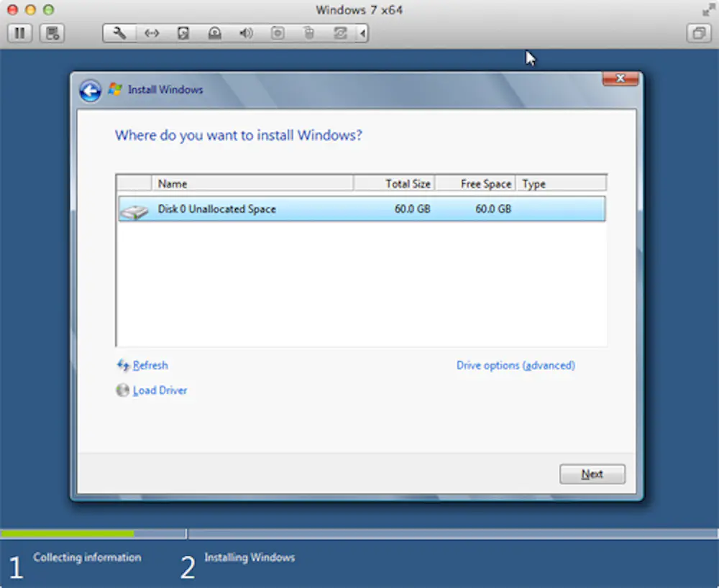
Task: Click the Windows logo beside Install Windows
Action: (x=114, y=88)
